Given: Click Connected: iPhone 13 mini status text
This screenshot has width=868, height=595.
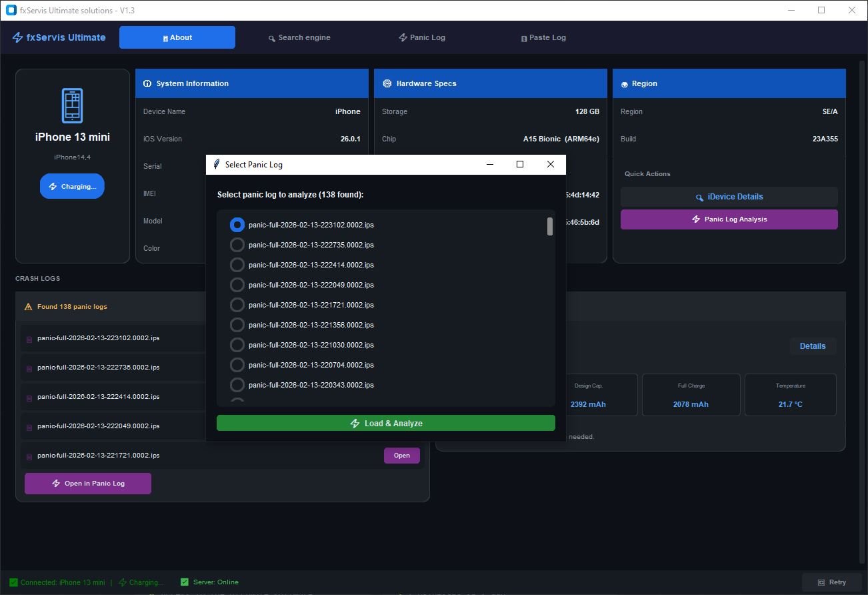Looking at the screenshot, I should 63,582.
